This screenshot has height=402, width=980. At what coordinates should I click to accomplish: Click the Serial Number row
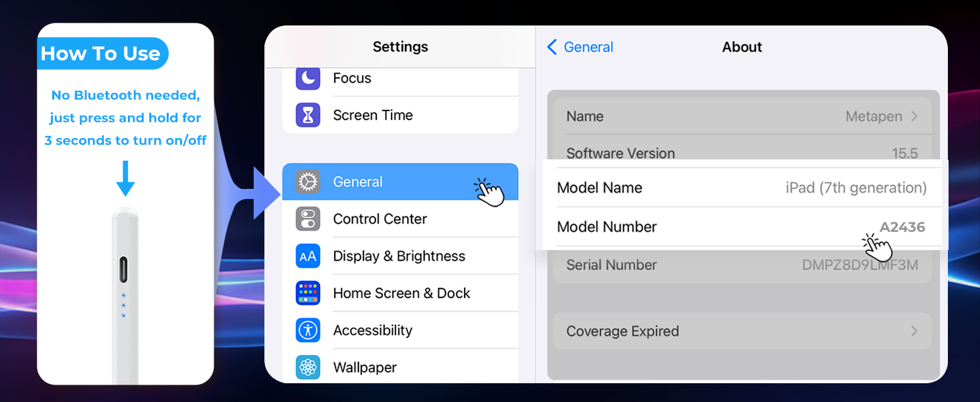click(x=742, y=265)
